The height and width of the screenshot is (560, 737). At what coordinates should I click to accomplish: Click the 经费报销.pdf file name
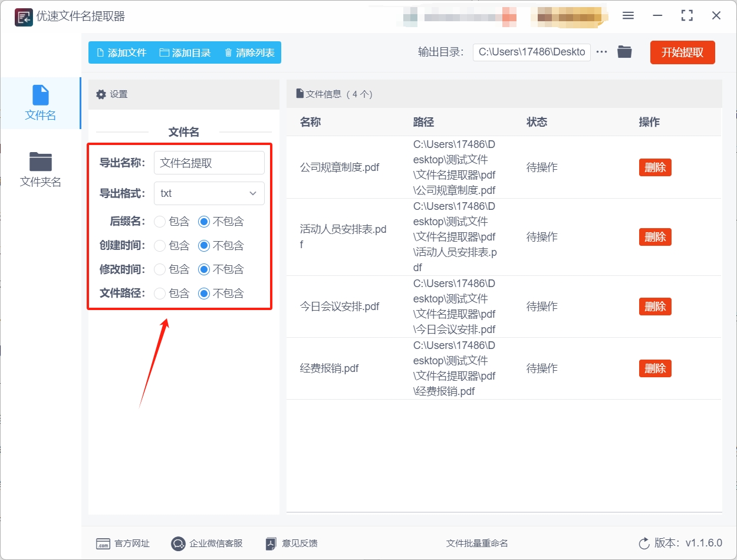330,368
